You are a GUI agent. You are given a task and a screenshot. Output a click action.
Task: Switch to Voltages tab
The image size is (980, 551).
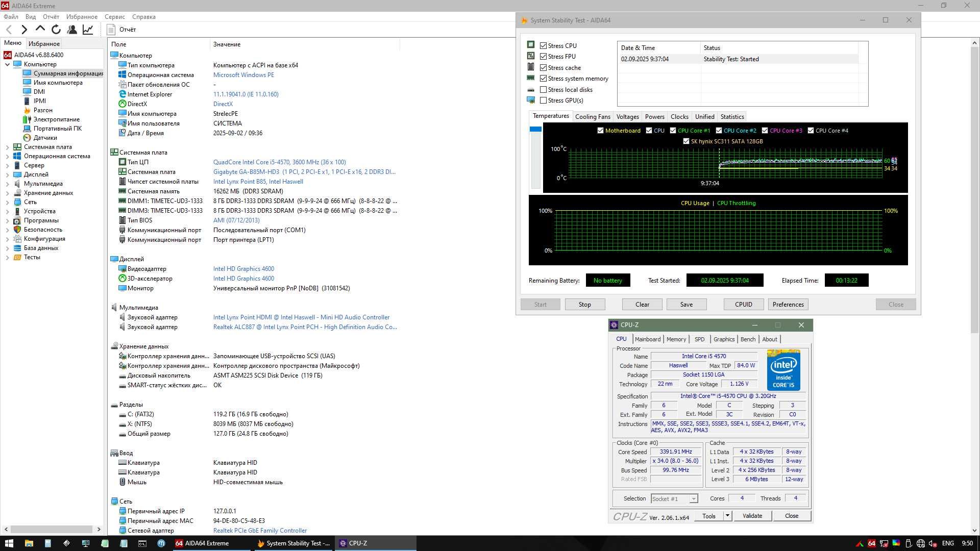point(627,117)
